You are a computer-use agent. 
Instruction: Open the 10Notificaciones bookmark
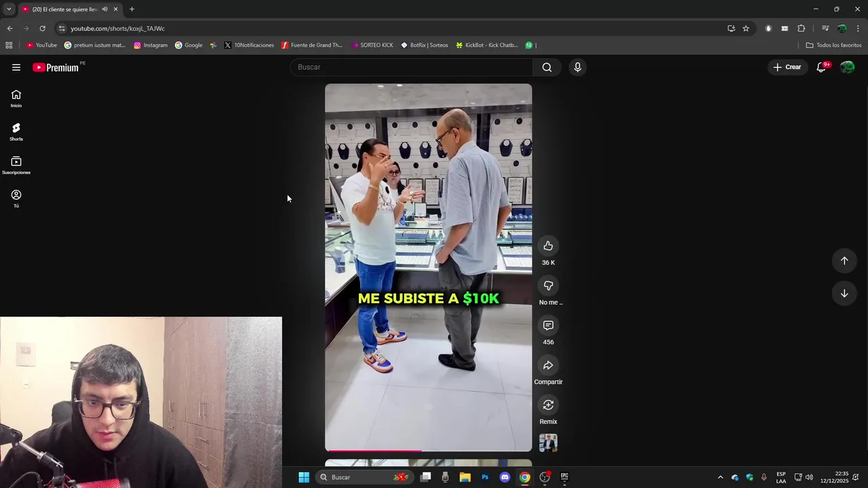pos(249,45)
